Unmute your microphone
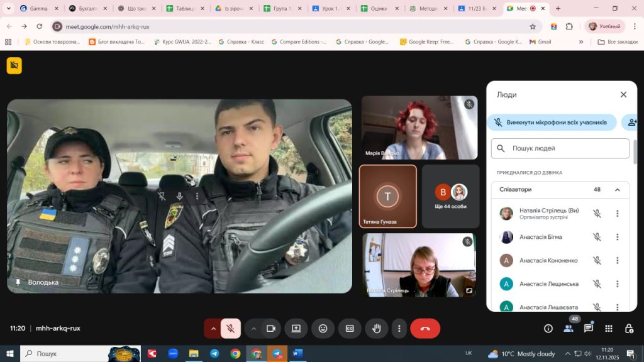The width and height of the screenshot is (644, 362). click(x=231, y=328)
